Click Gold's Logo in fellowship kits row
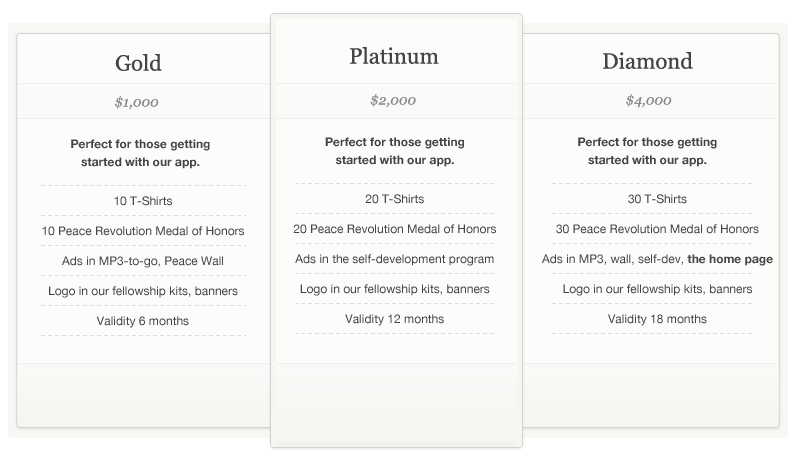This screenshot has width=796, height=460. point(143,290)
